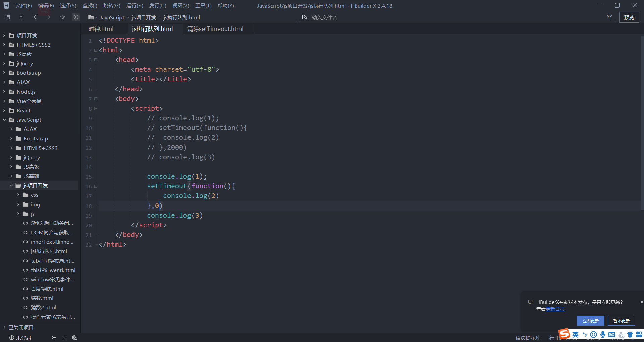644x342 pixels.
Task: Click the forward navigation arrow icon
Action: click(49, 17)
